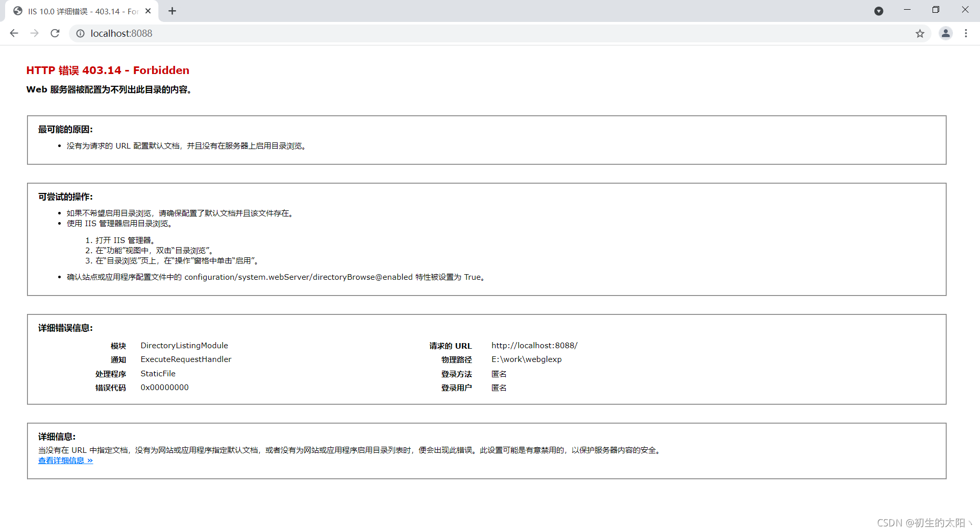Click the 请求的 URL label
The width and height of the screenshot is (980, 532).
tap(450, 346)
